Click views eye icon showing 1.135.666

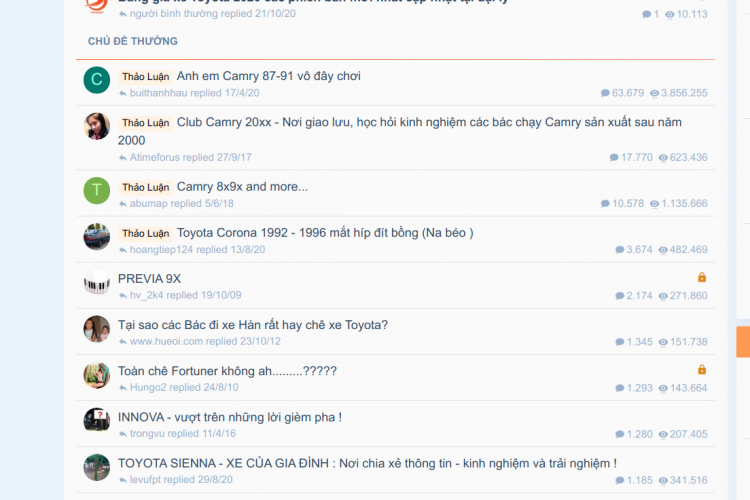point(654,204)
